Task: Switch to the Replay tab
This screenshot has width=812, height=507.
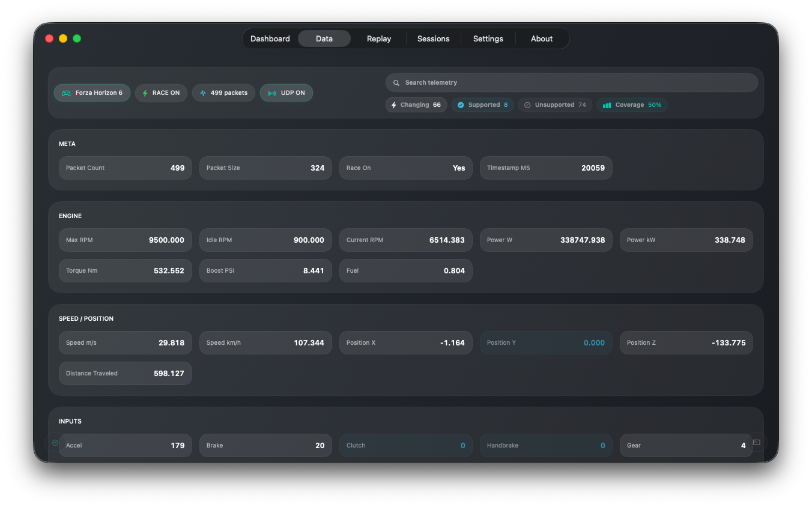Action: point(379,38)
